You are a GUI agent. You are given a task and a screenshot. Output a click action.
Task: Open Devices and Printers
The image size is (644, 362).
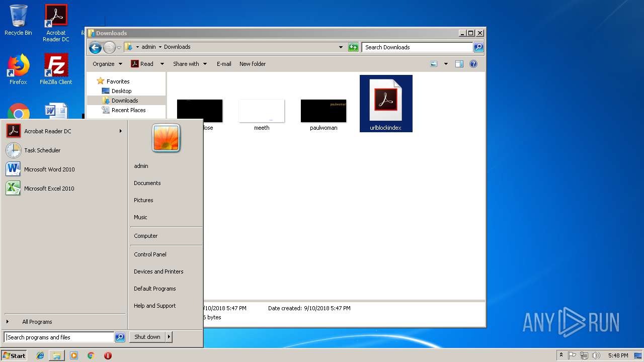(x=158, y=271)
